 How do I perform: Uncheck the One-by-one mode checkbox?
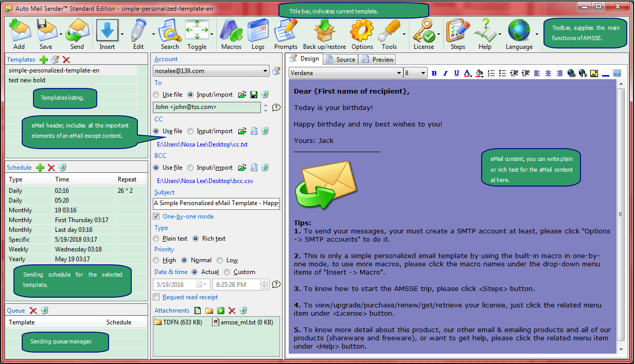157,216
